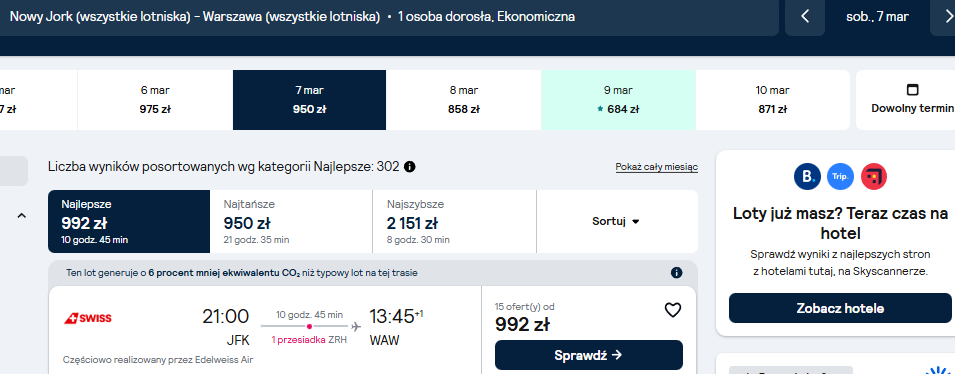Select the Najtańsze 950 zł tab
Screen dimensions: 955x374
tap(291, 222)
